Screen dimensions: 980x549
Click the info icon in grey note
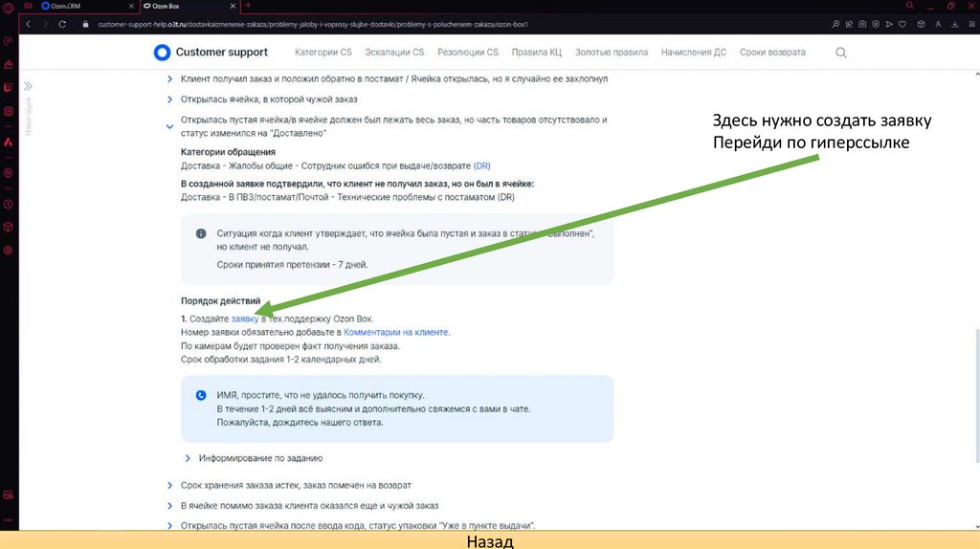201,233
